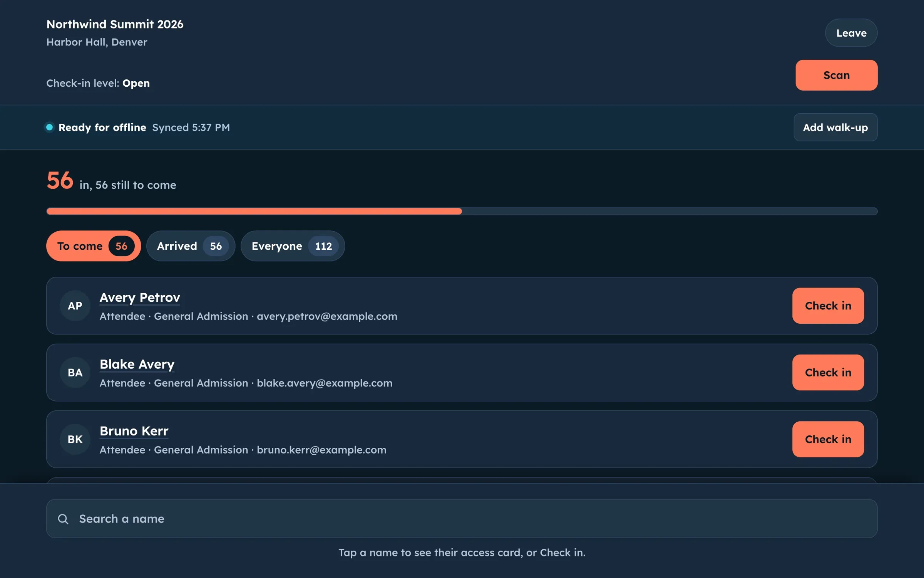Image resolution: width=924 pixels, height=578 pixels.
Task: Switch to the Arrived tab
Action: click(x=191, y=246)
